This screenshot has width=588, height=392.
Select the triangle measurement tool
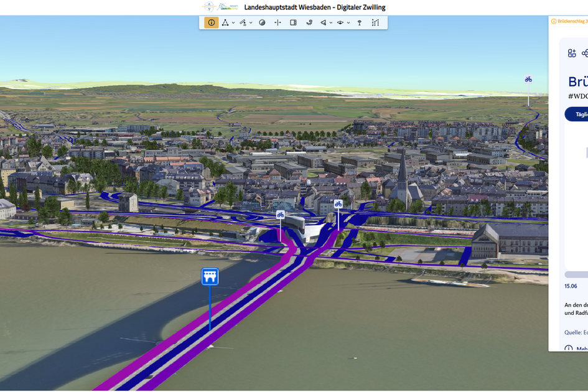point(225,22)
